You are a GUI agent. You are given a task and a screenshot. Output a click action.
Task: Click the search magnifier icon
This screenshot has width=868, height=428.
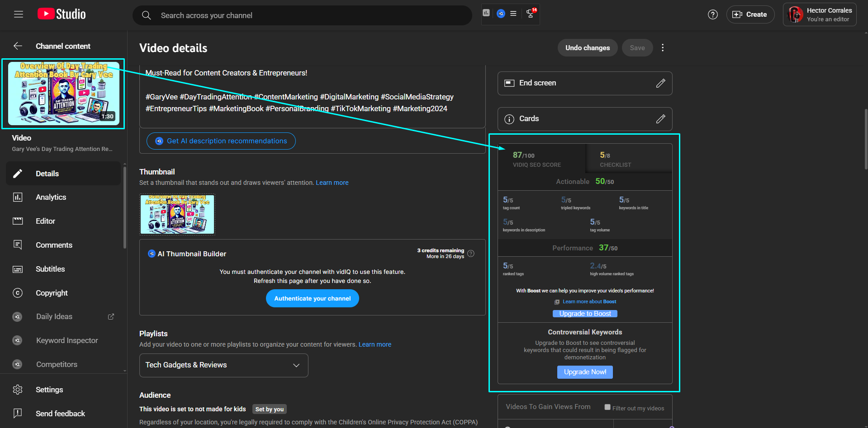point(146,15)
